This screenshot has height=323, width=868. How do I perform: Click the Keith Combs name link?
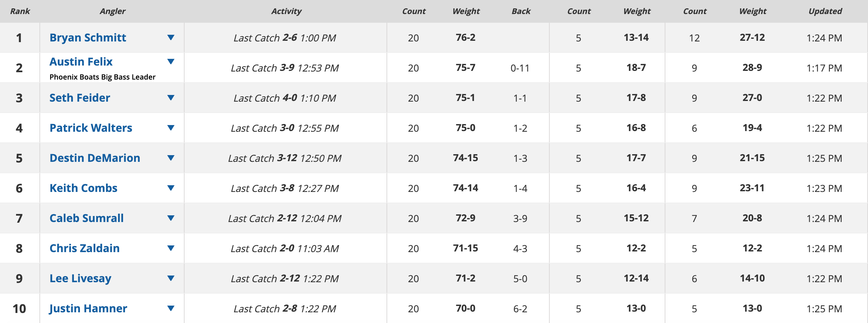click(x=83, y=188)
